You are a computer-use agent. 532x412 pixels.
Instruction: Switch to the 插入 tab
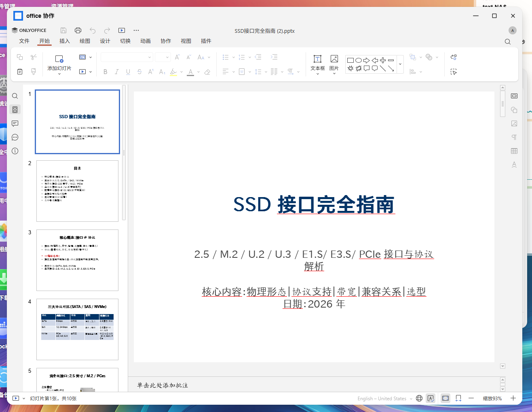click(65, 41)
